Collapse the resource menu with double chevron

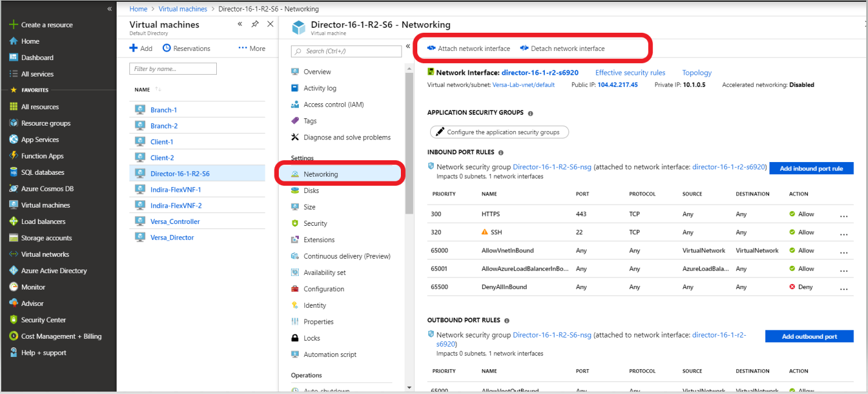tap(407, 47)
